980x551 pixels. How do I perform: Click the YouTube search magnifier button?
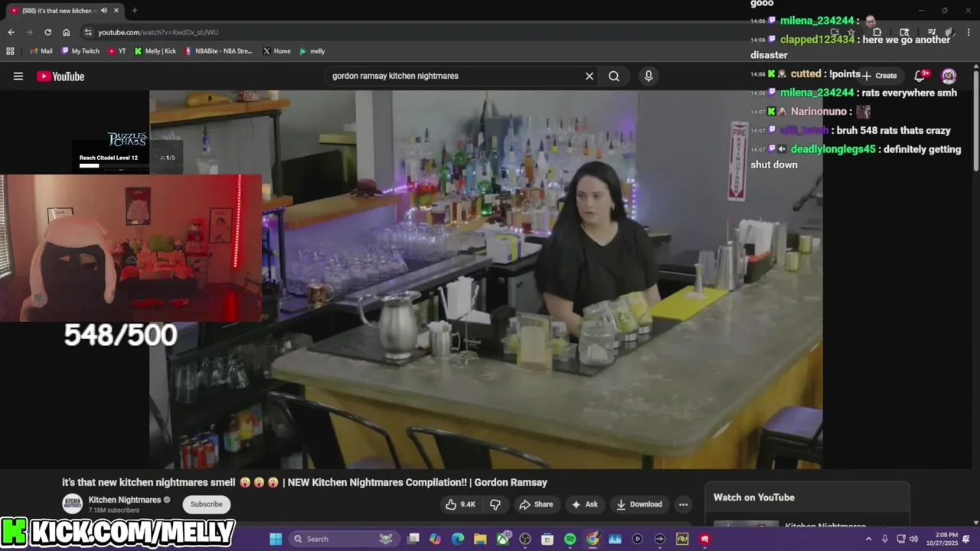point(614,76)
